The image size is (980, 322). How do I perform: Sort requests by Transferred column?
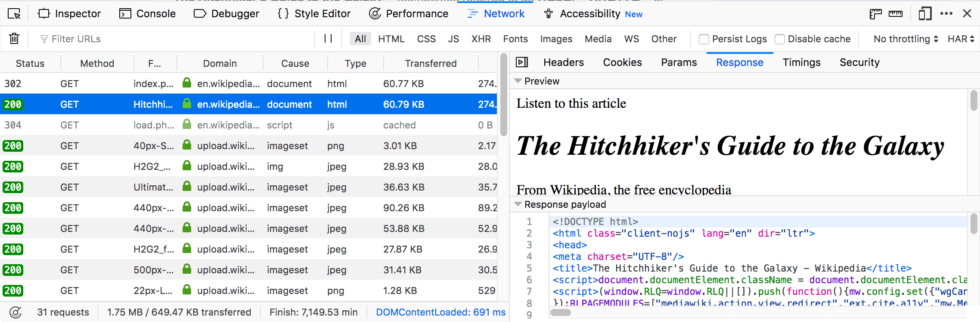pos(431,63)
